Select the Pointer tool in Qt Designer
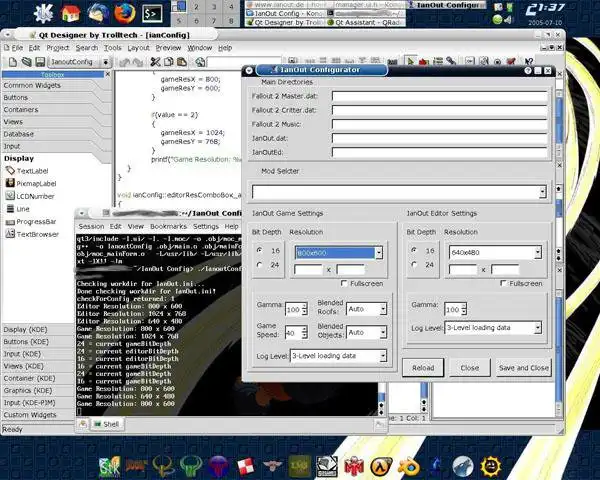The width and height of the screenshot is (600, 480). 411,61
